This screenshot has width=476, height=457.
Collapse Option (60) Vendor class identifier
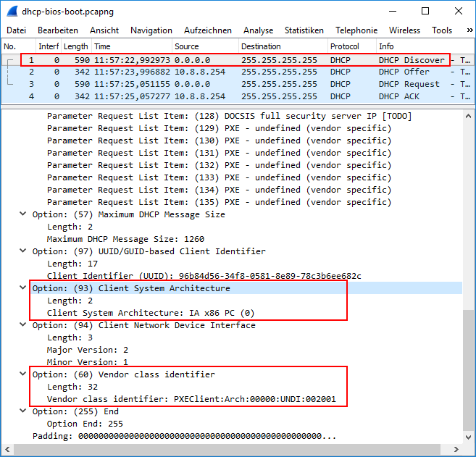coord(24,374)
